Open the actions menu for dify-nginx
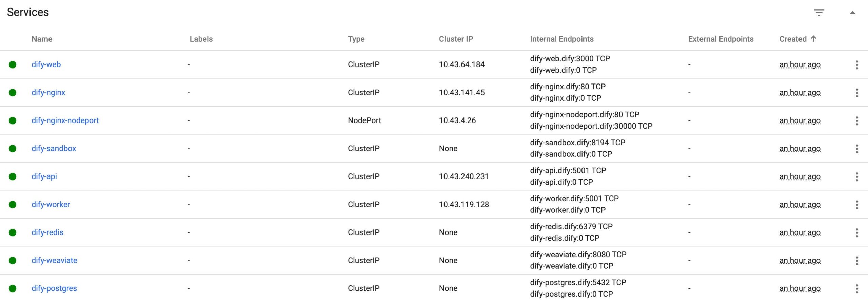868x300 pixels. (x=857, y=93)
